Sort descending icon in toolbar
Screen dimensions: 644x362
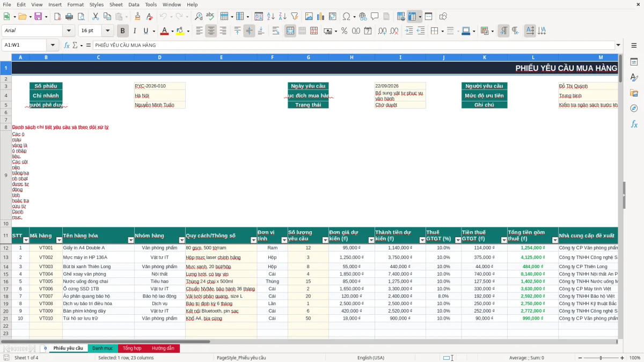(x=283, y=17)
